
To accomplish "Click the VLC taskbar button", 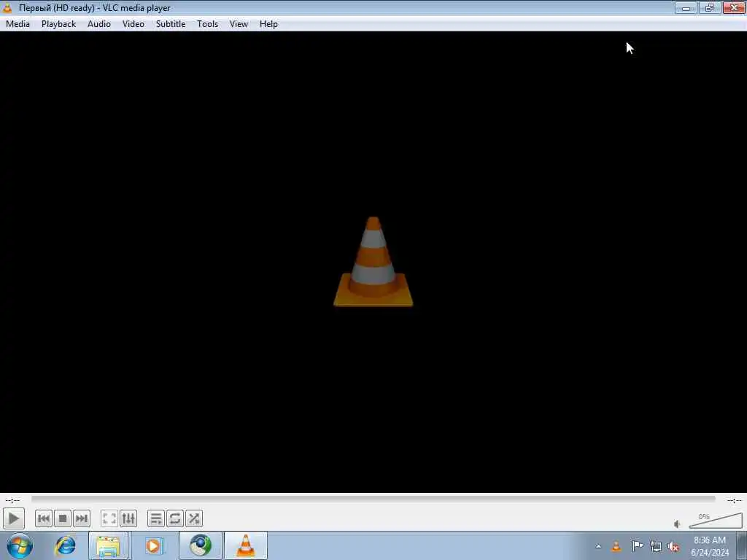I will pyautogui.click(x=246, y=545).
